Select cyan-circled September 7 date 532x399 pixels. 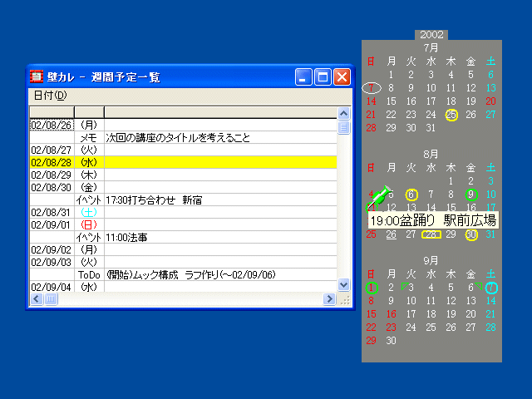click(491, 288)
